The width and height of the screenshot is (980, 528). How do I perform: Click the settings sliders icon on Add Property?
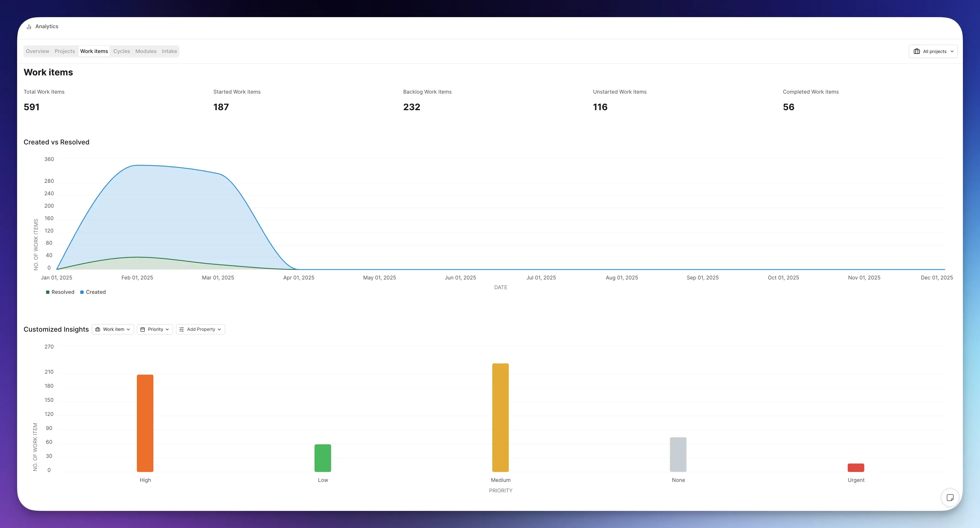point(182,329)
